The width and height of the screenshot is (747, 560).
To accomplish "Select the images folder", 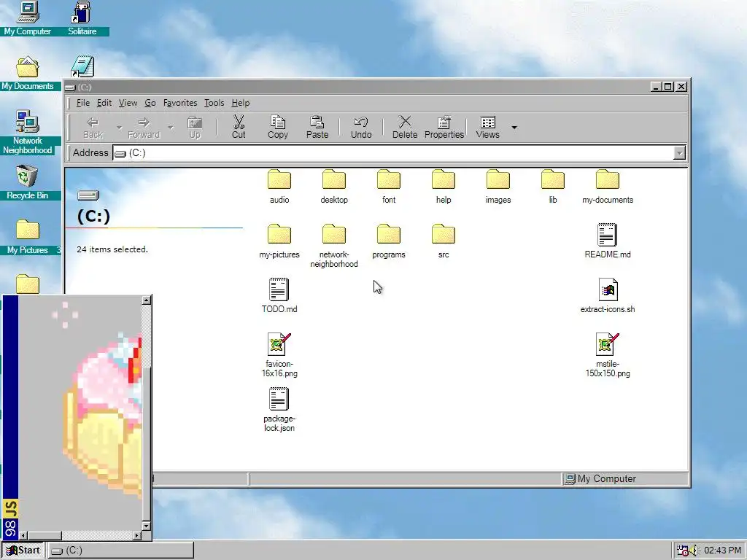I will [x=498, y=187].
